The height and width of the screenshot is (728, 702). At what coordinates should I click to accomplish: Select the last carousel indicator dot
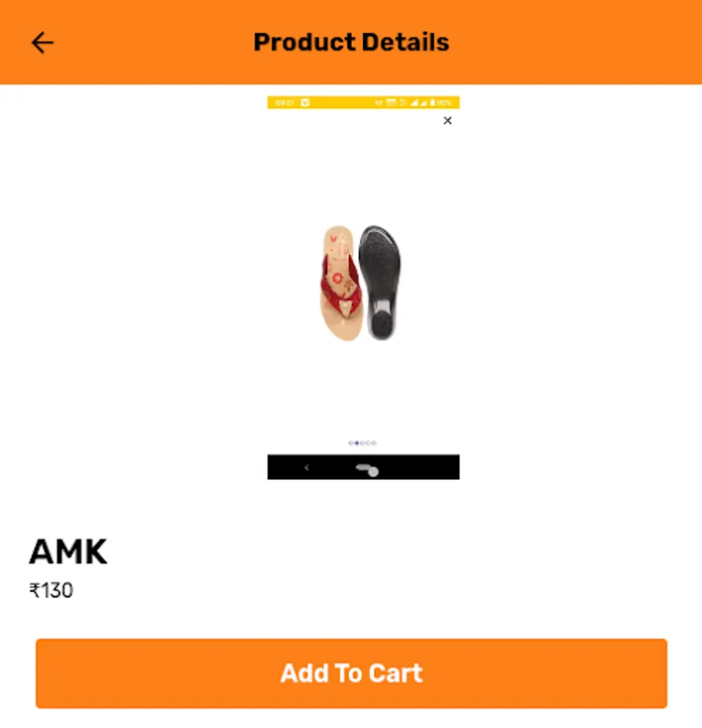tap(374, 443)
